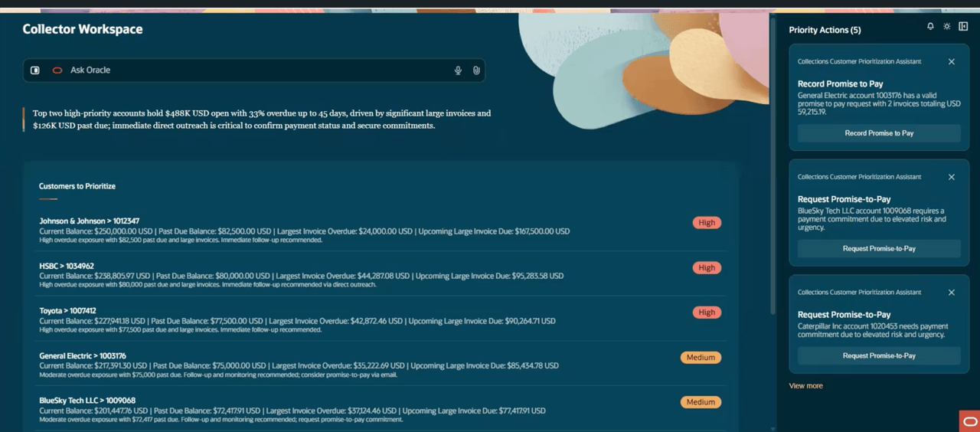The image size is (980, 432).
Task: Click Request Promise-to-Pay button for Caterpillar Inc
Action: (x=879, y=355)
